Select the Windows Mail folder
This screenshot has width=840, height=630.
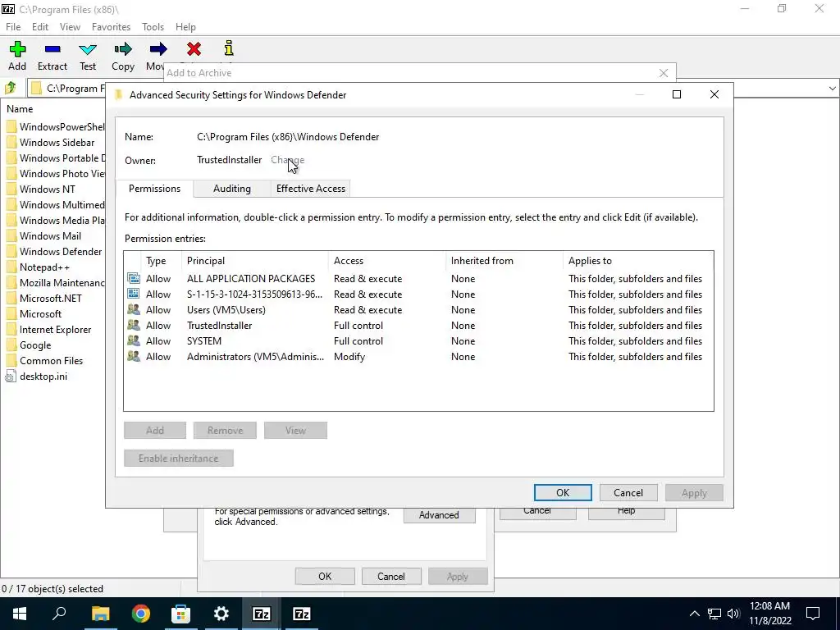50,235
